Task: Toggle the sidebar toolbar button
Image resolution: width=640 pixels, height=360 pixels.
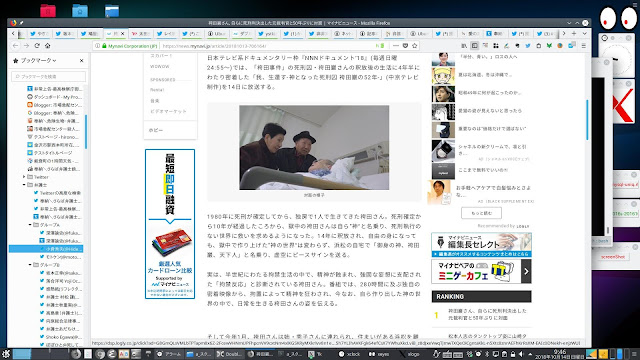Action: (474, 46)
